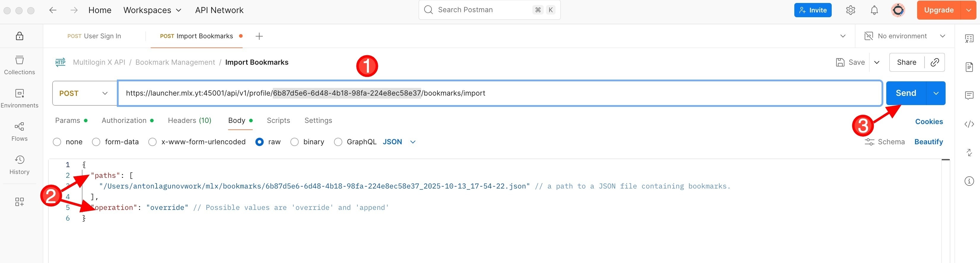The height and width of the screenshot is (263, 980).
Task: Click the "paths" key in editor
Action: (x=105, y=175)
